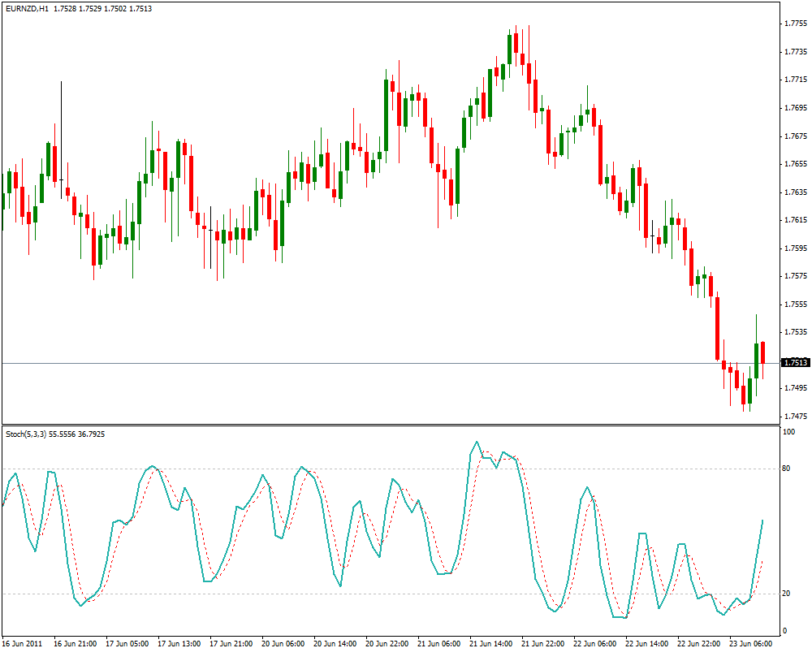The height and width of the screenshot is (648, 812).
Task: Click the 17 Jun 05:00 time label
Action: [127, 643]
